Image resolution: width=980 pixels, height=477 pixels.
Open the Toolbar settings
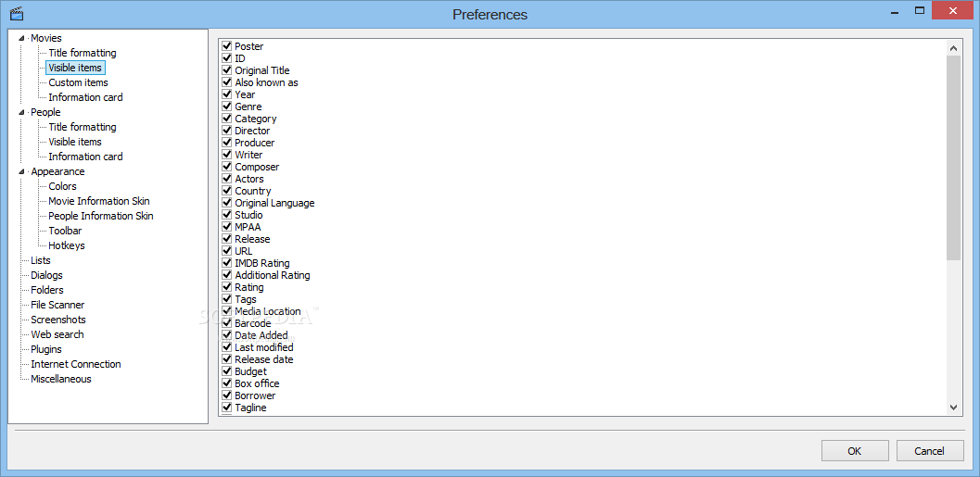coord(65,231)
